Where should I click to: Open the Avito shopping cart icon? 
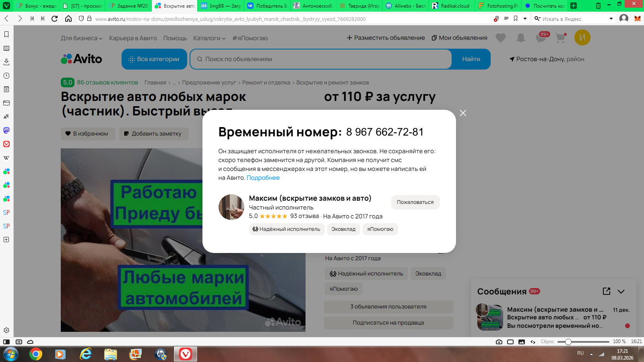(561, 38)
